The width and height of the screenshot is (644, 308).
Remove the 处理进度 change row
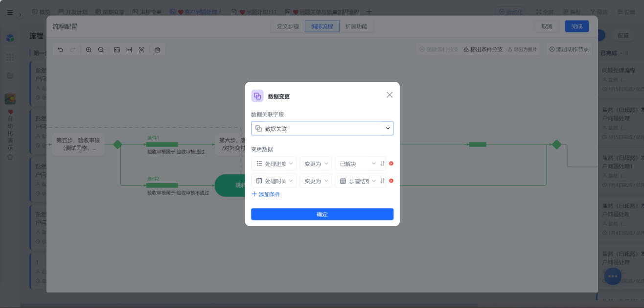391,164
